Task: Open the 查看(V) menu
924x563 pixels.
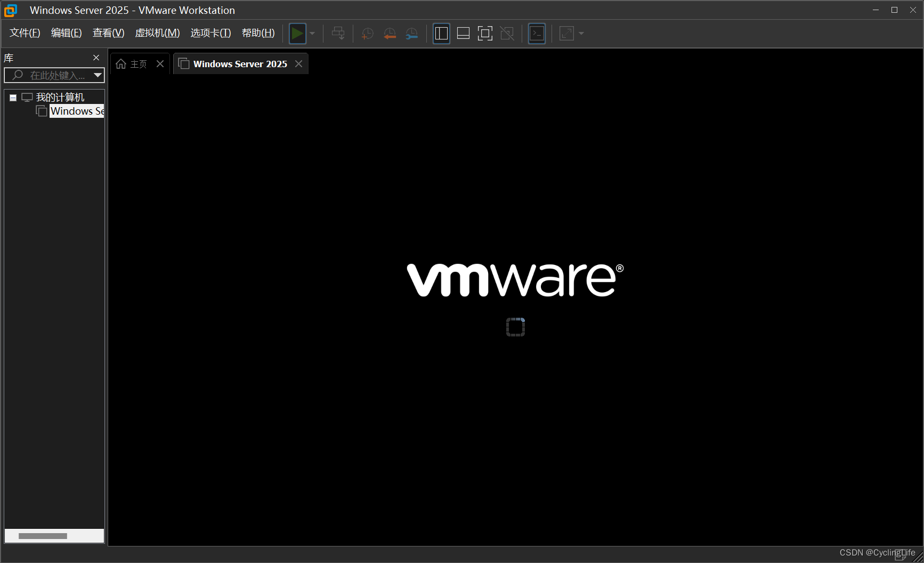Action: 108,33
